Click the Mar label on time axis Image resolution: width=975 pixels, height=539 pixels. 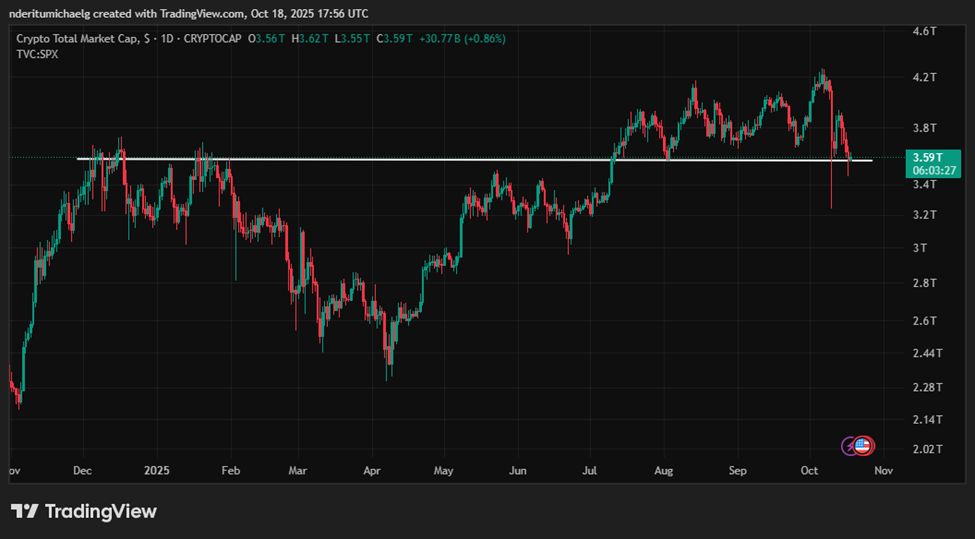[x=298, y=471]
